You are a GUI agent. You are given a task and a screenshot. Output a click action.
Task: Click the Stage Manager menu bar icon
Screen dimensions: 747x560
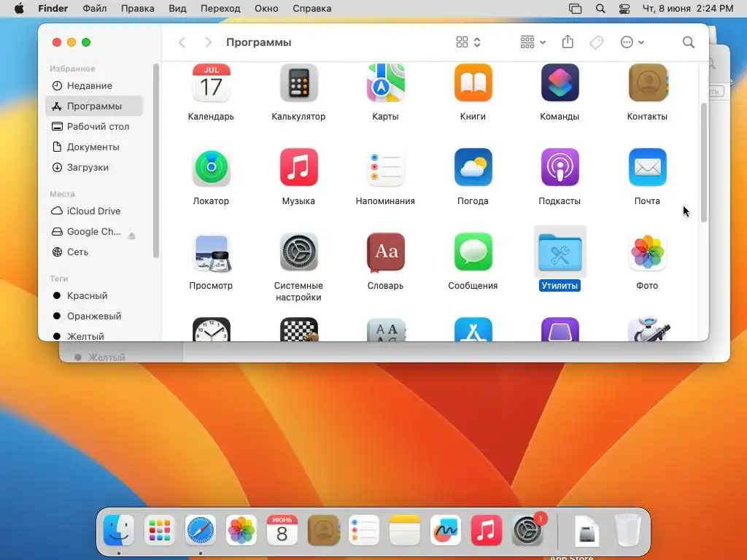[x=575, y=9]
